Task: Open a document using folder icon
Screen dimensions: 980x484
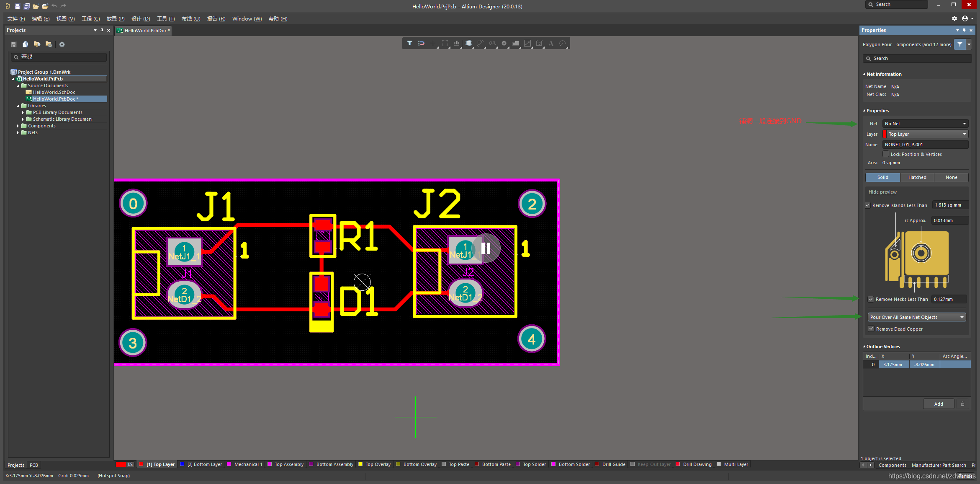Action: (x=36, y=6)
